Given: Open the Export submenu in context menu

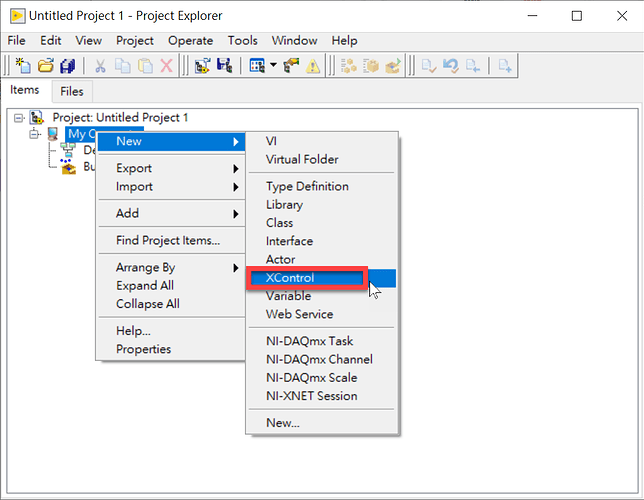Looking at the screenshot, I should tap(134, 168).
